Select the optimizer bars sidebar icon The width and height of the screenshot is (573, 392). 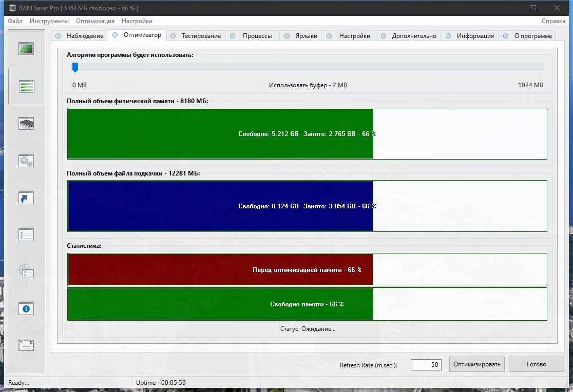[x=26, y=87]
